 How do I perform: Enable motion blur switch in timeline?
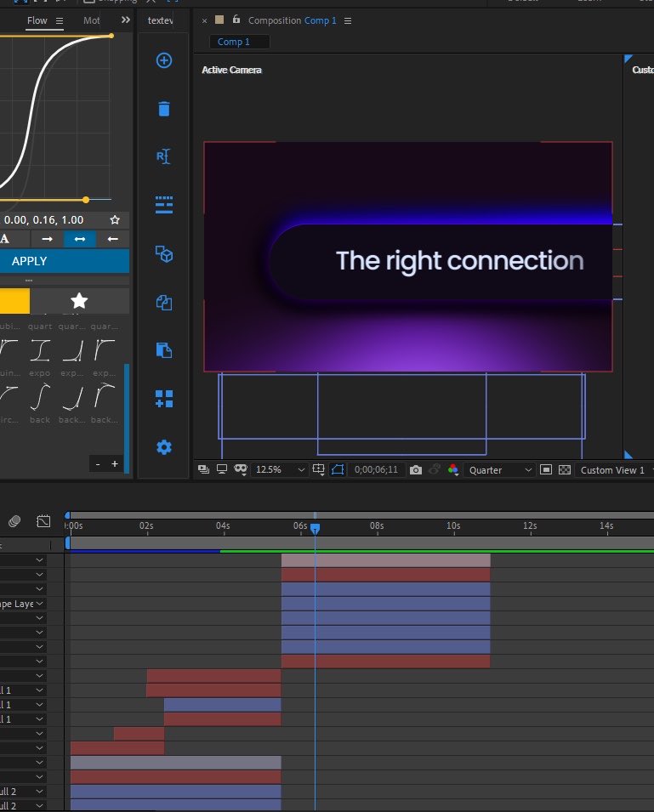[x=14, y=521]
